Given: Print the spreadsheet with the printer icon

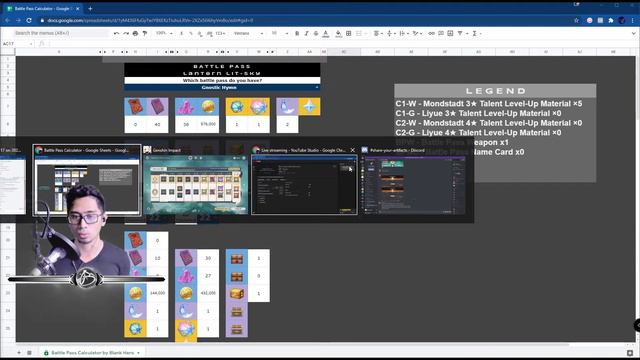Looking at the screenshot, I should click(136, 33).
